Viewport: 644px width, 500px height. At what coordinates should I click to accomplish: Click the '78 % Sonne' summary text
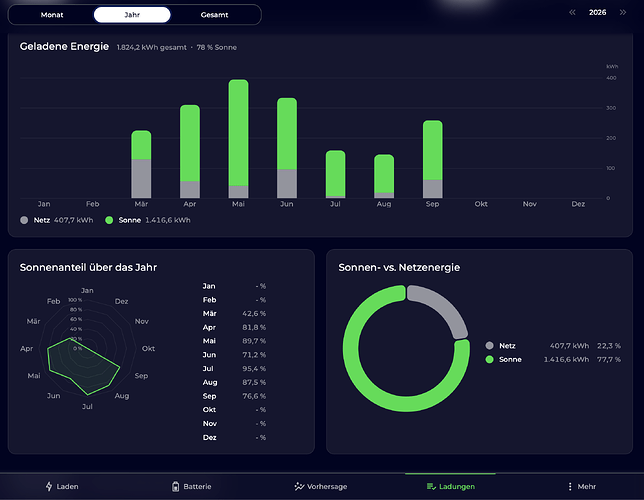216,47
